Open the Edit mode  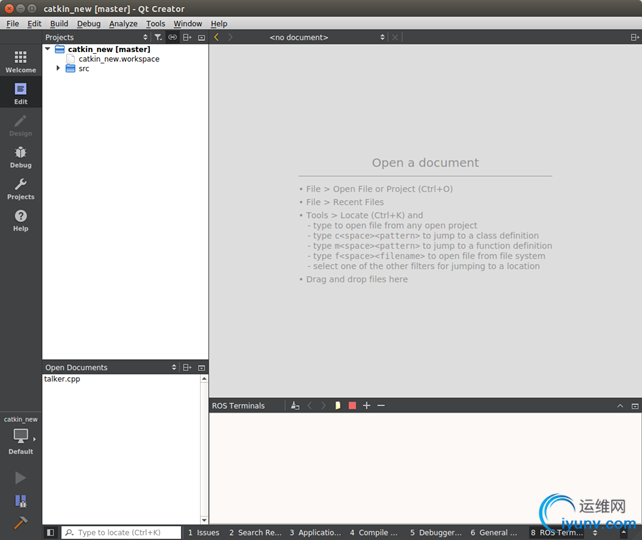tap(20, 93)
